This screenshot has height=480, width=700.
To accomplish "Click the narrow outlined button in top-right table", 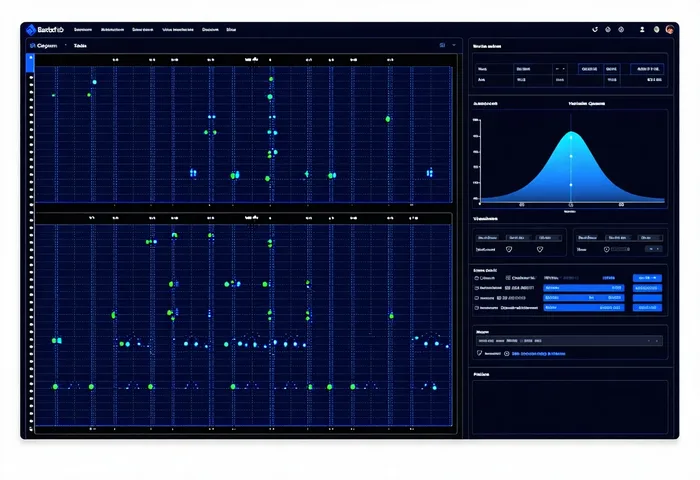I will (x=612, y=69).
